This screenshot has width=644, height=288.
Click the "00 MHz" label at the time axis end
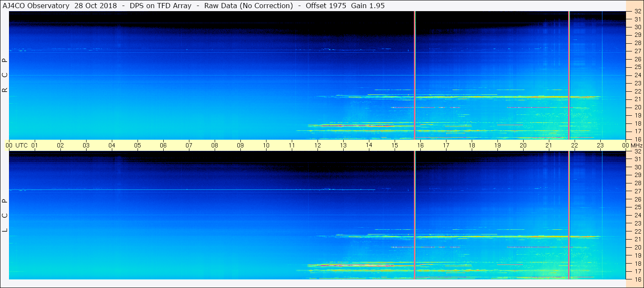[x=632, y=145]
